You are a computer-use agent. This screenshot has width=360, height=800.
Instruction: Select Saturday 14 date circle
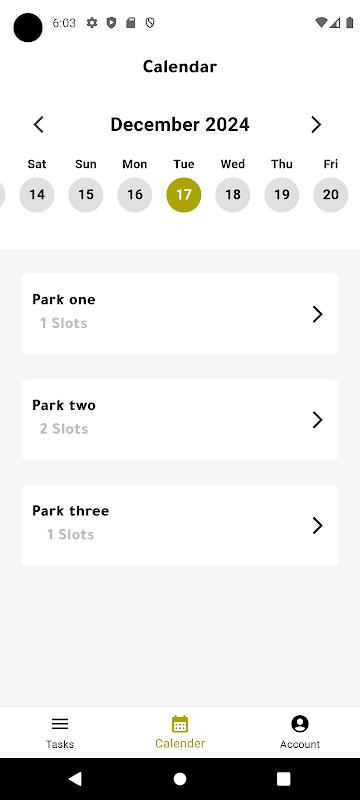37,194
